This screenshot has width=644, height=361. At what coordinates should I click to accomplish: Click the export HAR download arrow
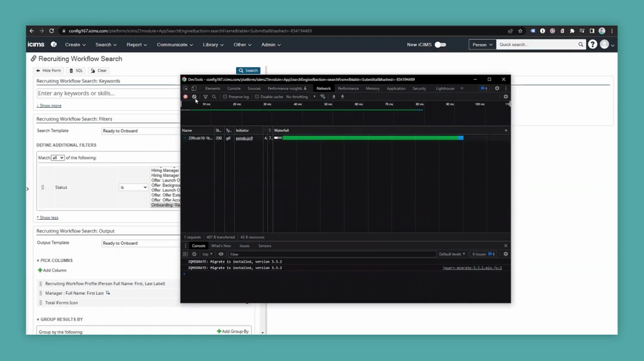[342, 97]
